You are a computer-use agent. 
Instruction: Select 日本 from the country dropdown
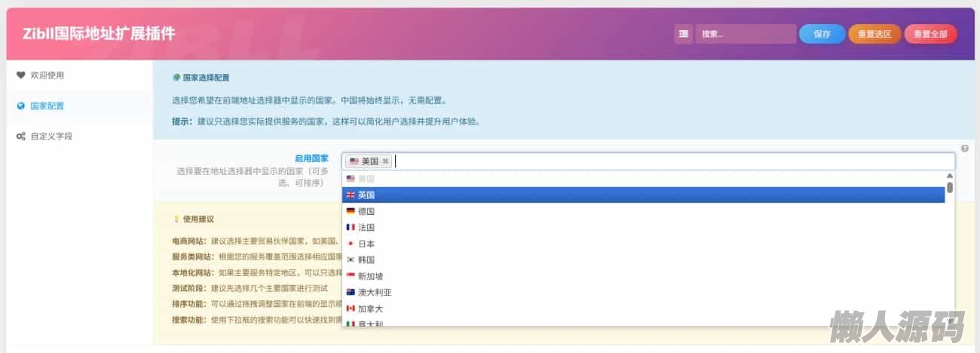643,244
